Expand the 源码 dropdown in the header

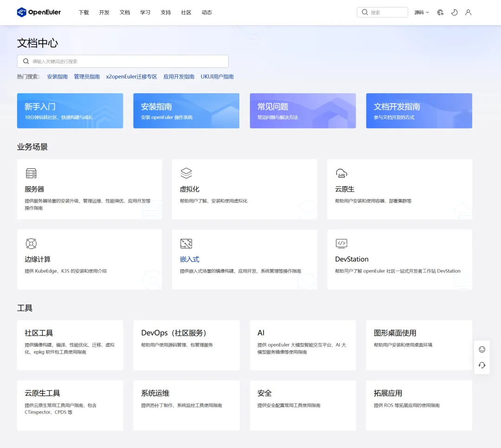(x=422, y=13)
